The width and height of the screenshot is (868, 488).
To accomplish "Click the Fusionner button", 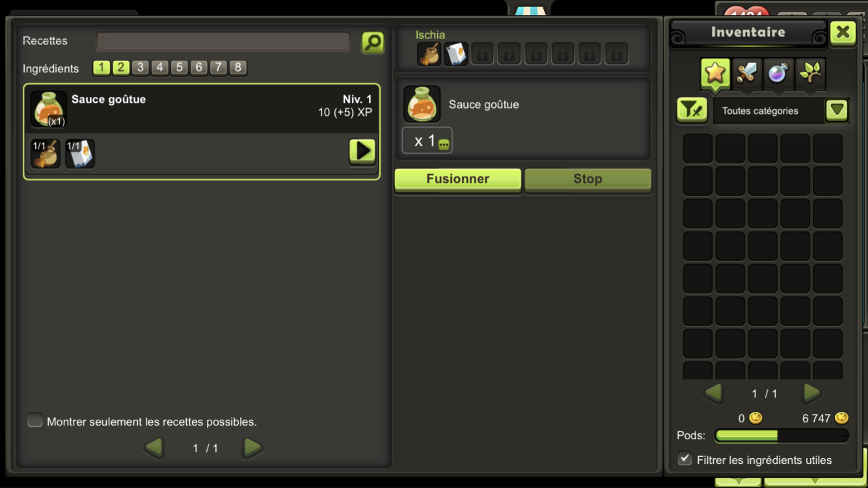I will (457, 180).
